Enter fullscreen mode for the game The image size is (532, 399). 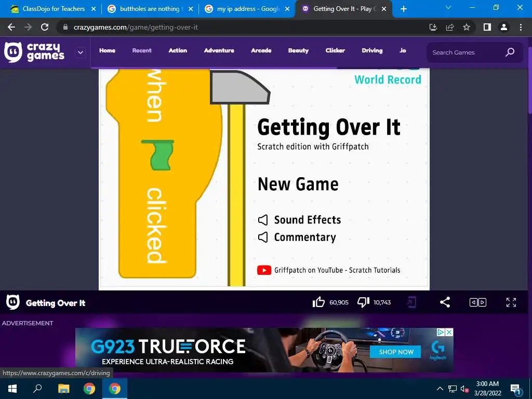[511, 302]
